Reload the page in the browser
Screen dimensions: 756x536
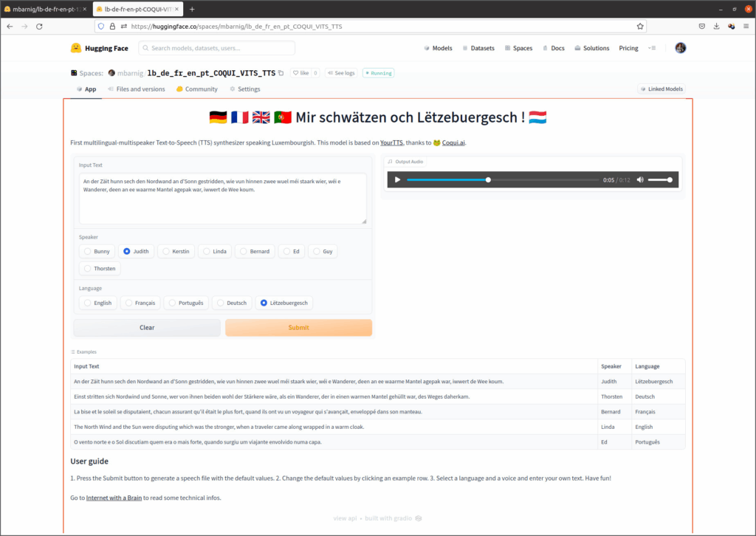pos(39,26)
